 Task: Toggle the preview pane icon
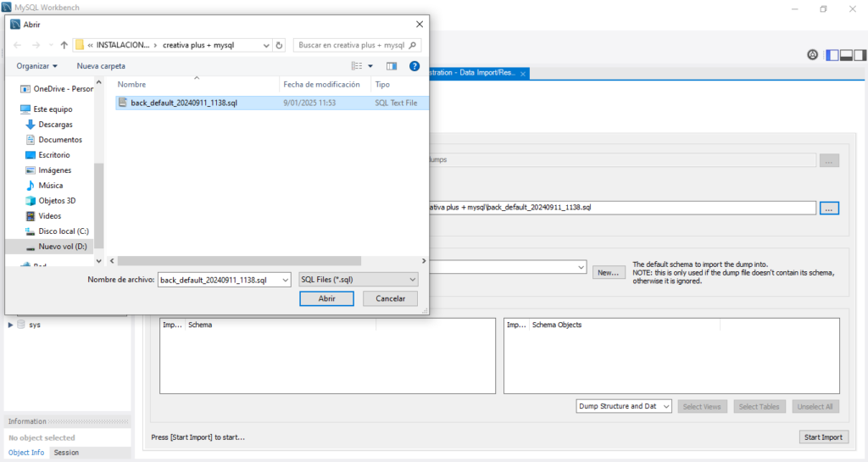click(x=392, y=66)
